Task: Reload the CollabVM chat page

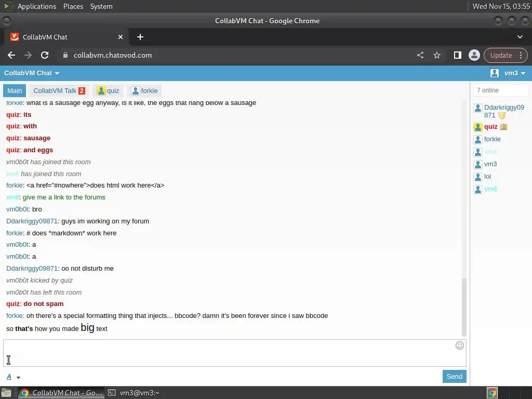Action: (x=45, y=55)
